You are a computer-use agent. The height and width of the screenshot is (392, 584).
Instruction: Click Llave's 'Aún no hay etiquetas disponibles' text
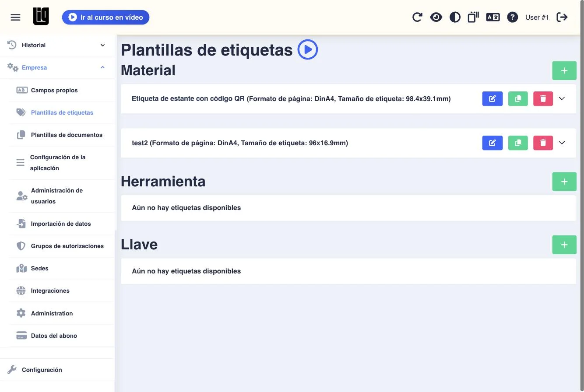[x=186, y=271]
